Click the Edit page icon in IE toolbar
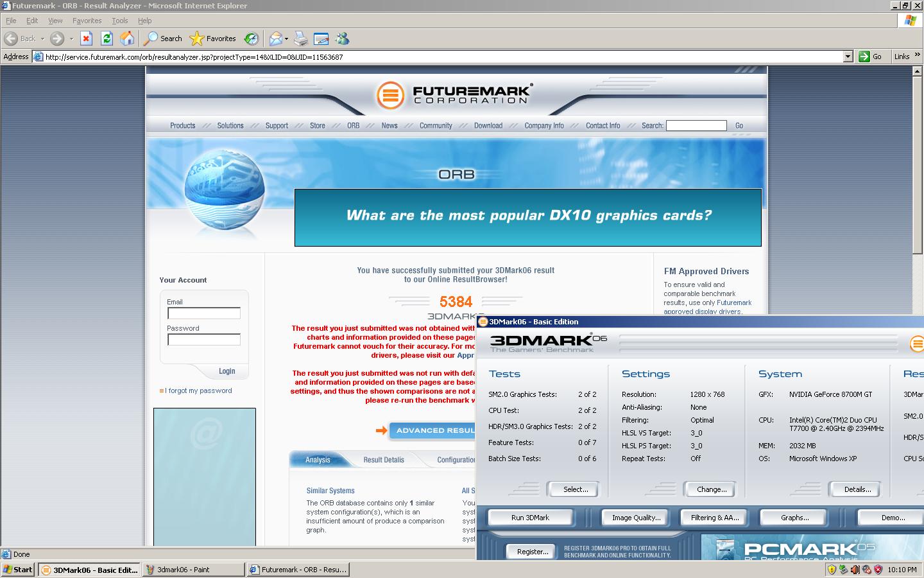 click(321, 39)
